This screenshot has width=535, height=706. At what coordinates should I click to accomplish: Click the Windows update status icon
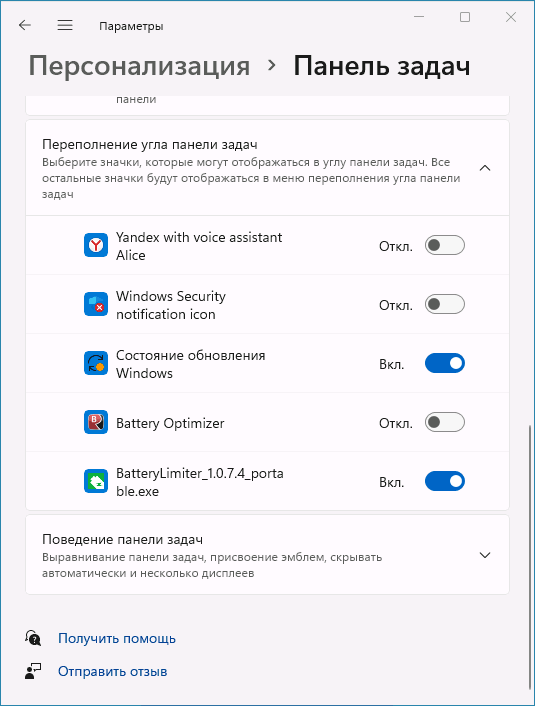tap(96, 363)
